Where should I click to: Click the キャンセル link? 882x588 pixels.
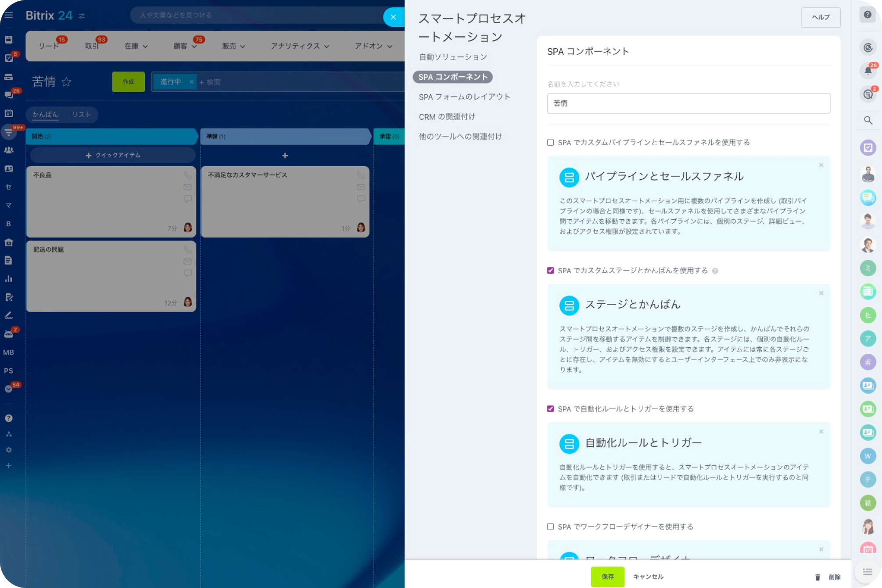(x=648, y=577)
